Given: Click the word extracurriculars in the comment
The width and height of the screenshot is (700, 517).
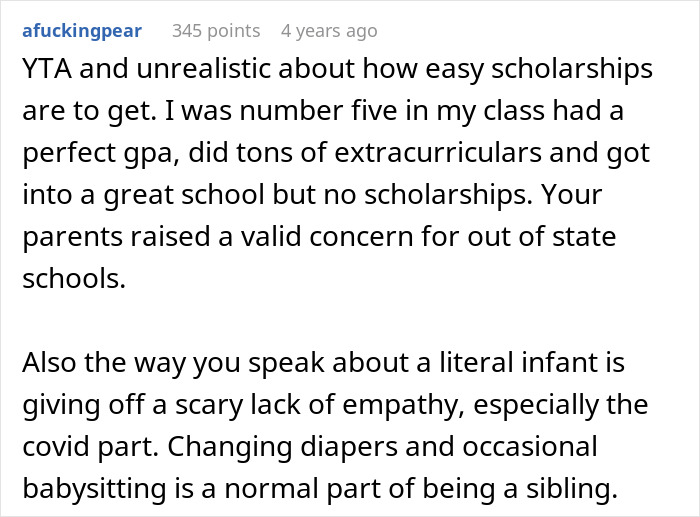Looking at the screenshot, I should [x=438, y=153].
